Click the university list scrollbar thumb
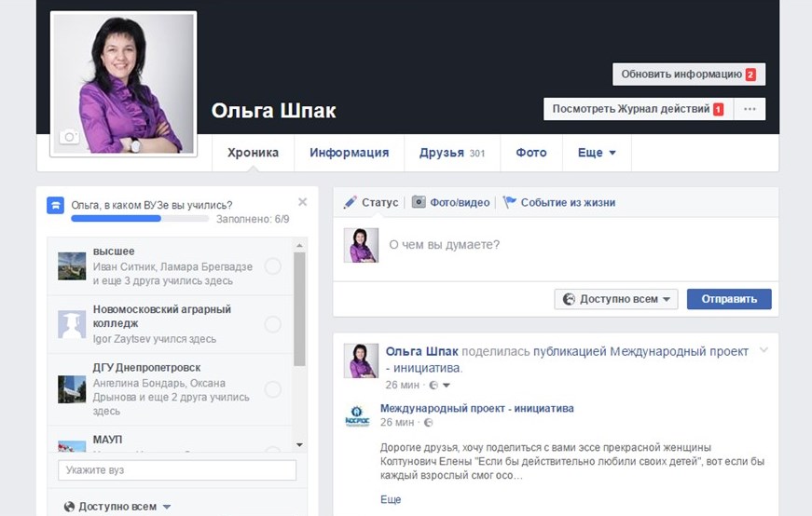This screenshot has width=812, height=516. point(299,309)
